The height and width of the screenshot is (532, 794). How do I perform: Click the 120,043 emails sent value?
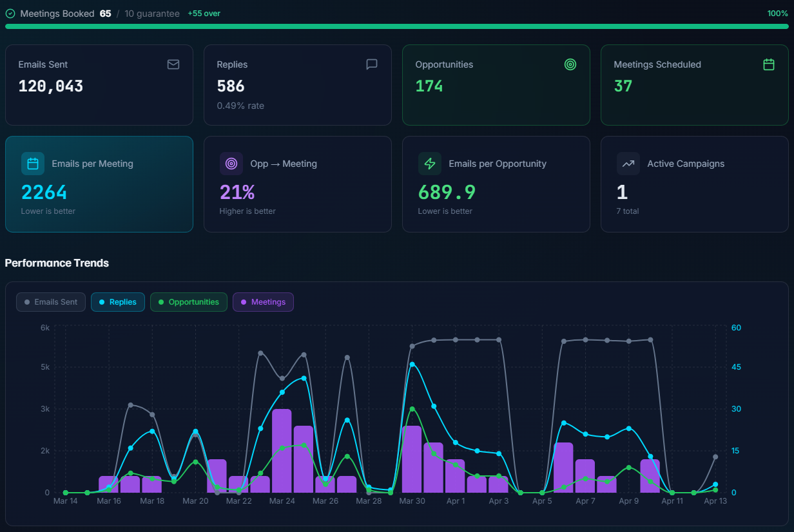pos(51,86)
